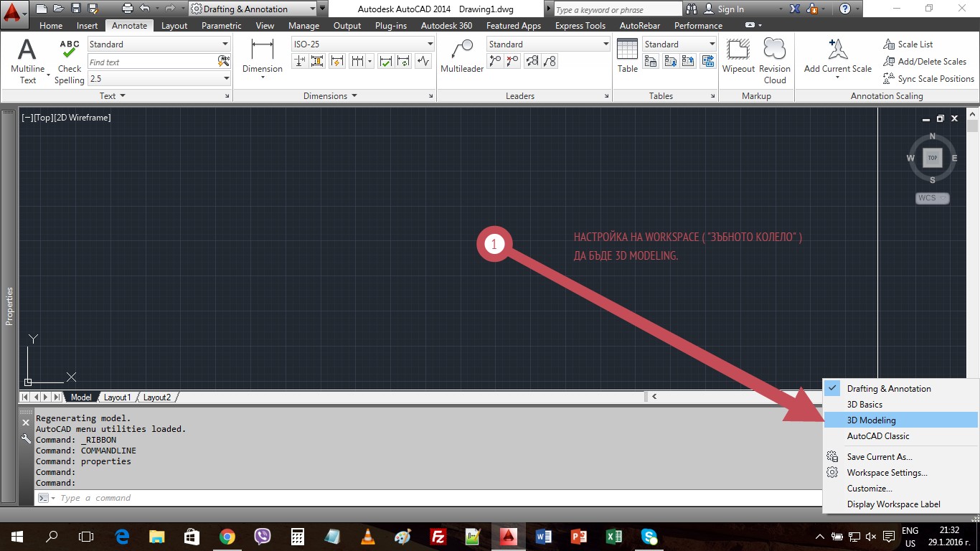The image size is (980, 551).
Task: Choose Drafting & Annotation checked menu item
Action: click(901, 389)
